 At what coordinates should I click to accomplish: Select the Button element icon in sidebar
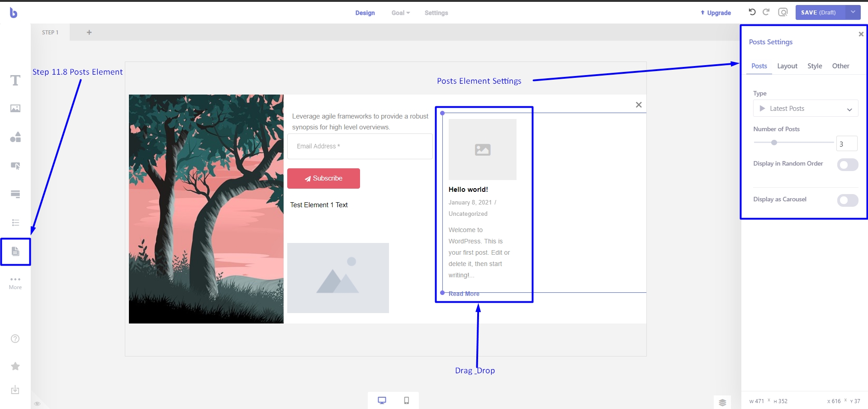pos(15,166)
